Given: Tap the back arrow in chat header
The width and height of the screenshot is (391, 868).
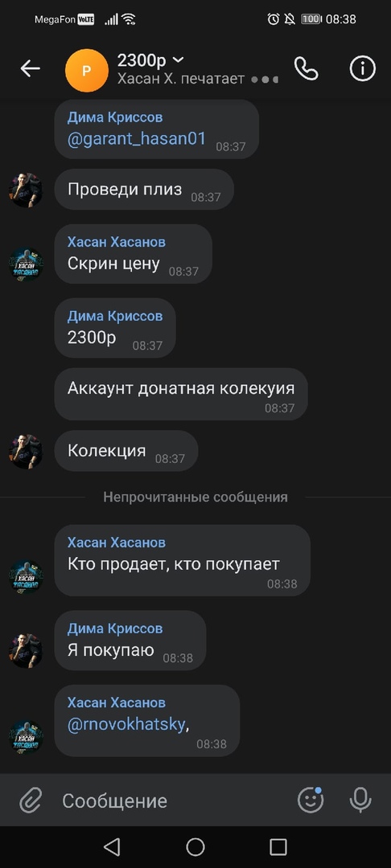Looking at the screenshot, I should tap(30, 68).
